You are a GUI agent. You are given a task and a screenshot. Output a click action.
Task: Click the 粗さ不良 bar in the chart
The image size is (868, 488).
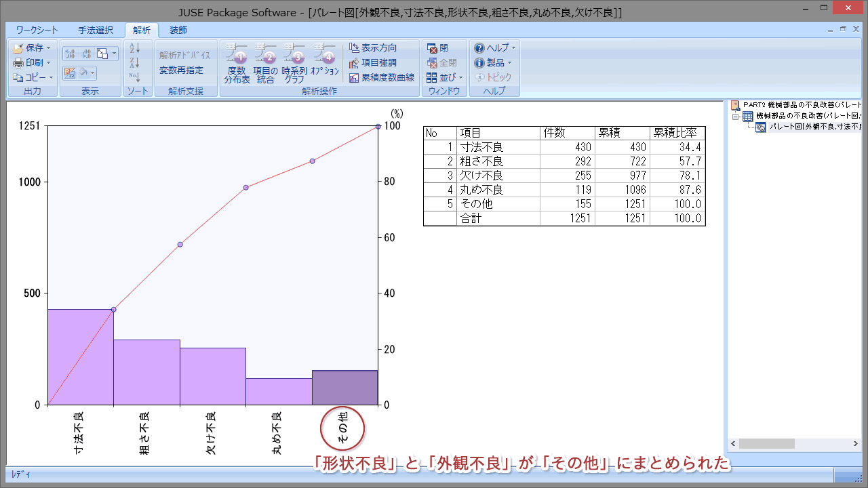tap(146, 372)
